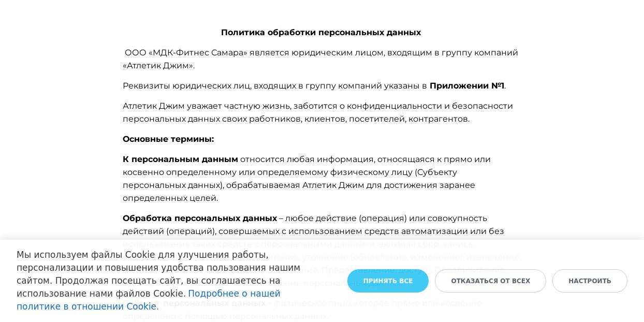Open cookie settings via "Настроить"
Screen dimensions: 644x322
(590, 281)
